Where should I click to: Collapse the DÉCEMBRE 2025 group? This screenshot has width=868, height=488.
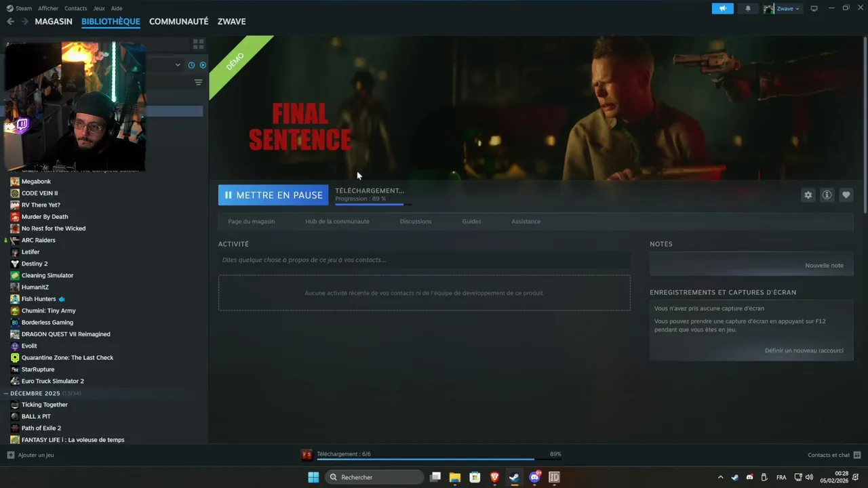coord(6,393)
